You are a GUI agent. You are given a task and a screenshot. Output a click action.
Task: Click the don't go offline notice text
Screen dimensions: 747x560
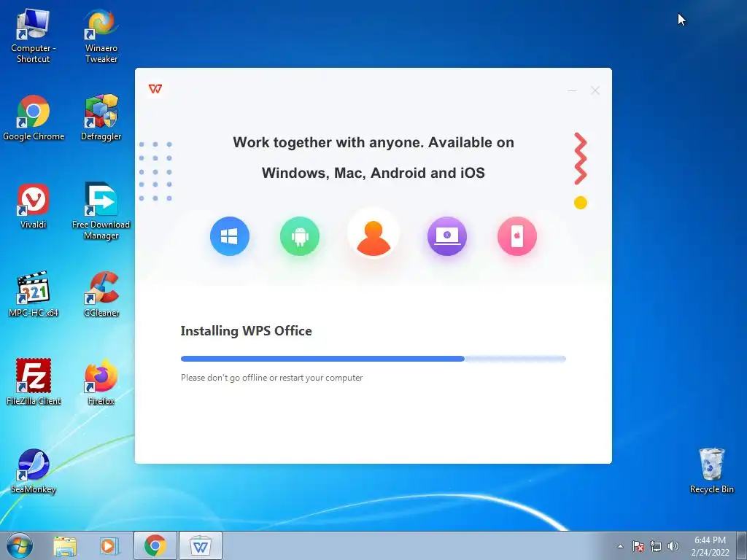271,378
